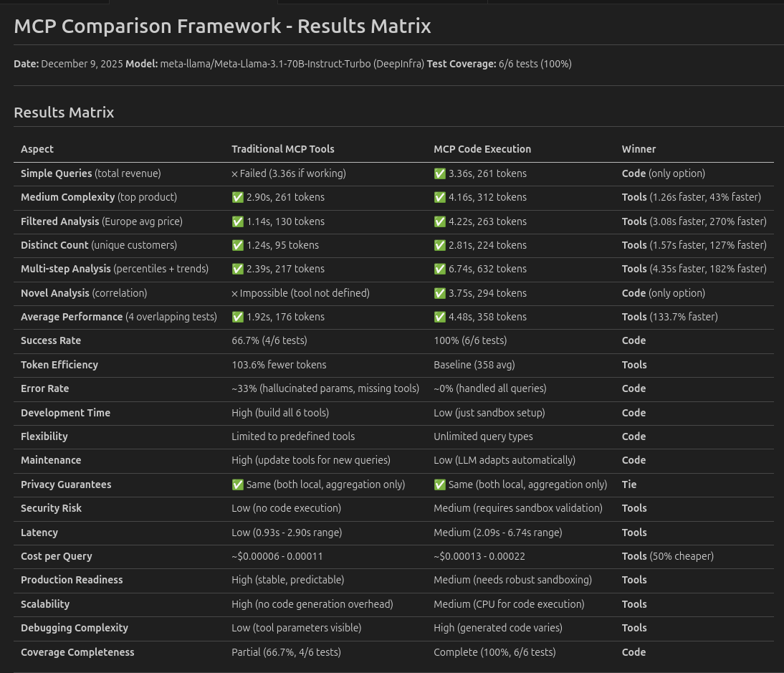Screen dimensions: 784x673
Task: Click the × mark before "Impossible (tool not defined)"
Action: [234, 293]
